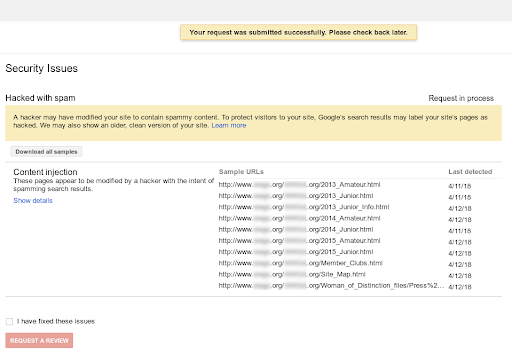Open the Woman_of_Distinction_files sample URL
This screenshot has width=512, height=362.
331,286
